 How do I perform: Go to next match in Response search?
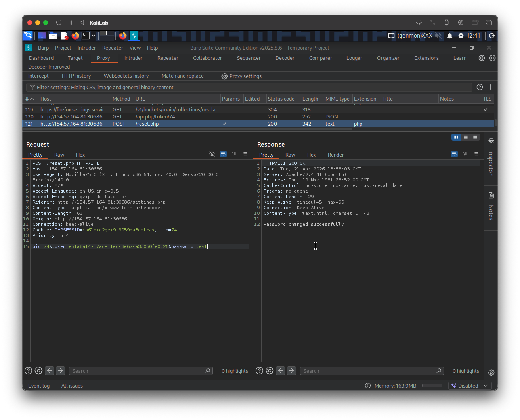pyautogui.click(x=292, y=371)
